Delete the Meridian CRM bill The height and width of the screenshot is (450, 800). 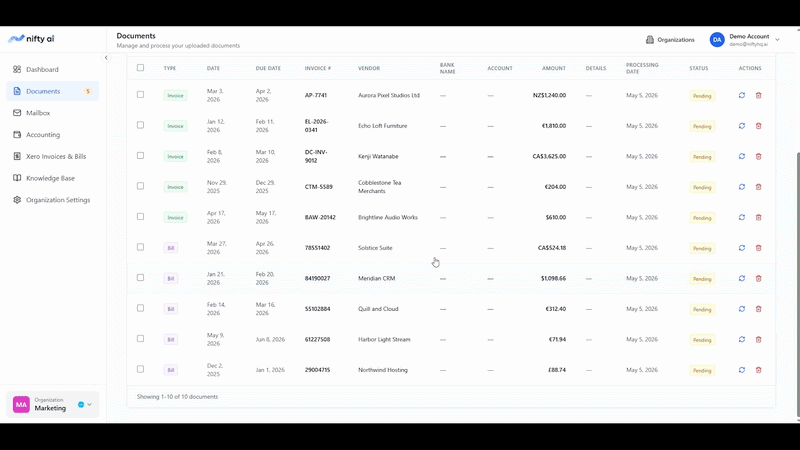tap(759, 279)
